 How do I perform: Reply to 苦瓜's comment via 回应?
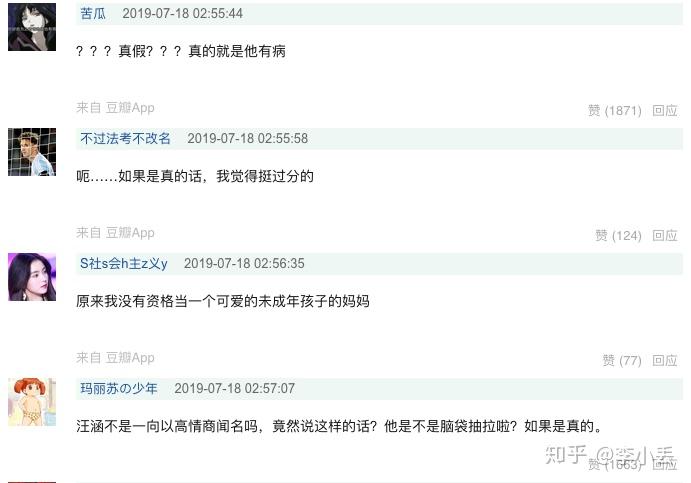pos(665,110)
